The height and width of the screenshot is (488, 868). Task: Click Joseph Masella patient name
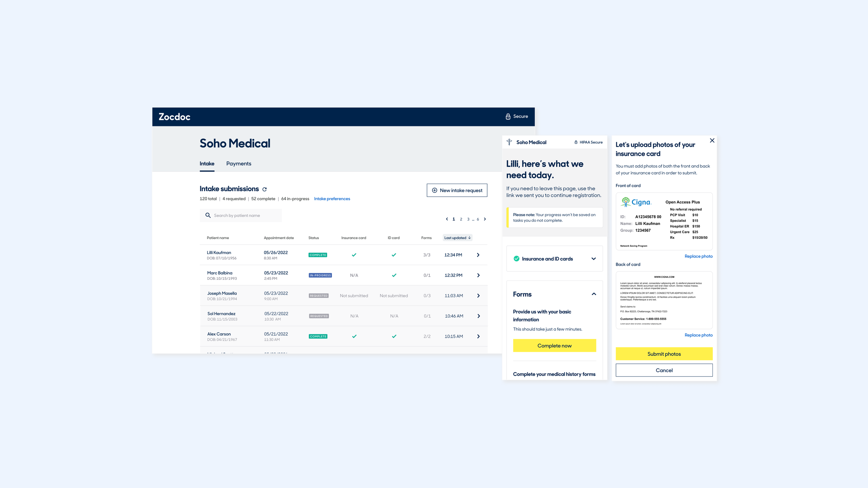coord(222,293)
